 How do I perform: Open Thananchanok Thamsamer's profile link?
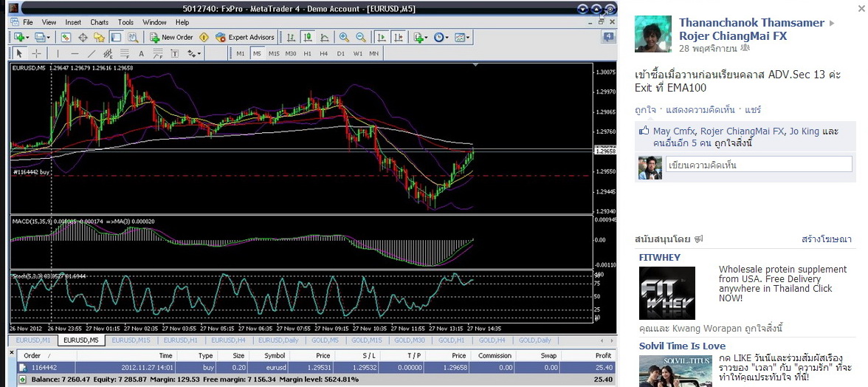pos(752,23)
